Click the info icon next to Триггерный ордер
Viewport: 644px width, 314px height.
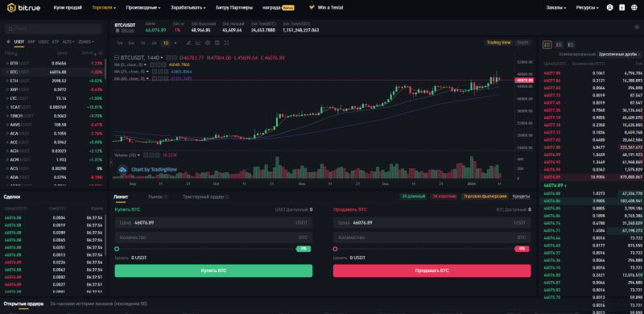pos(227,197)
